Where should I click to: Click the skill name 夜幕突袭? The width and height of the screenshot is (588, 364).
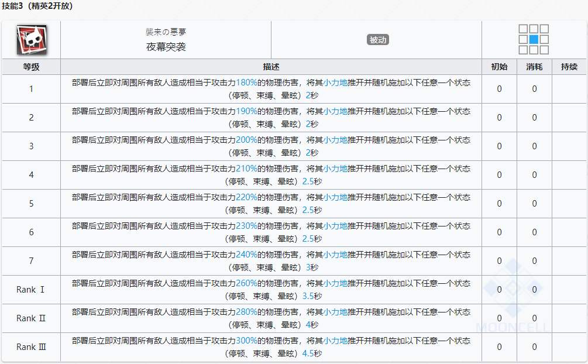tap(166, 47)
